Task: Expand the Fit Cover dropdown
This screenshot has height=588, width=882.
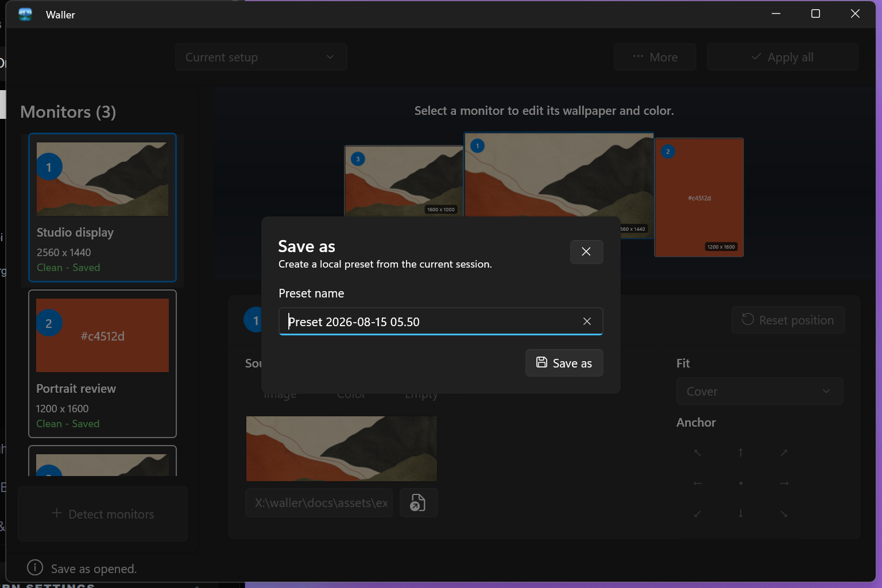Action: coord(759,391)
